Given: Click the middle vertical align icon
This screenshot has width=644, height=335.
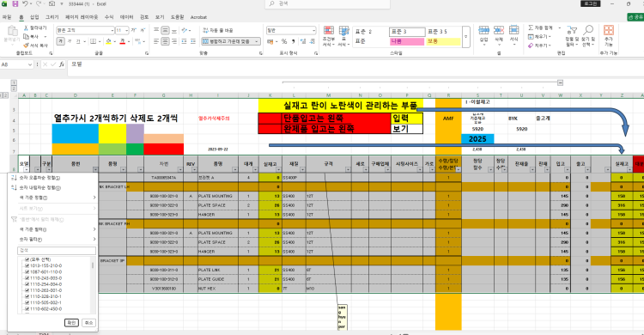Looking at the screenshot, I should 165,30.
